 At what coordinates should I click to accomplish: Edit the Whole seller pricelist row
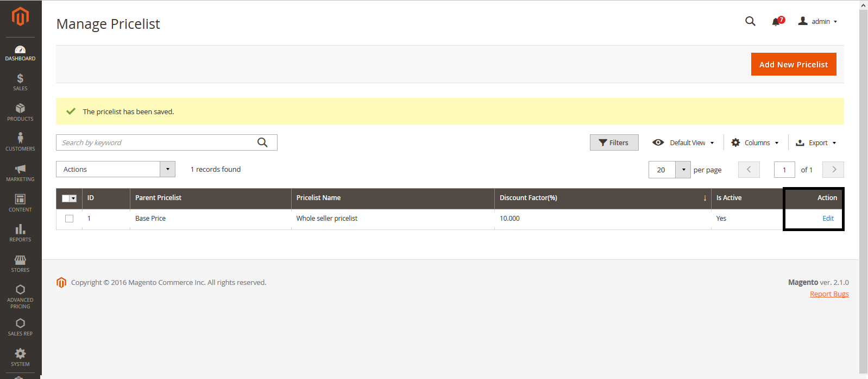pos(828,219)
